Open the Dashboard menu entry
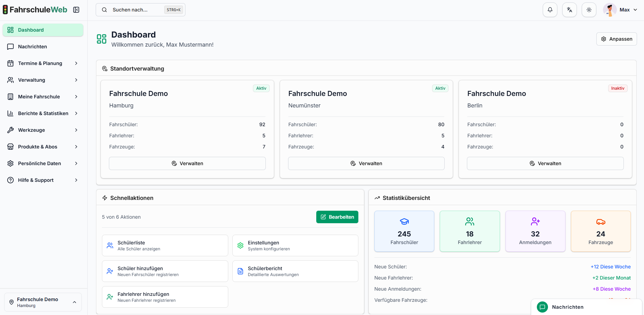Screen dimensions: 644x315 tap(31, 30)
